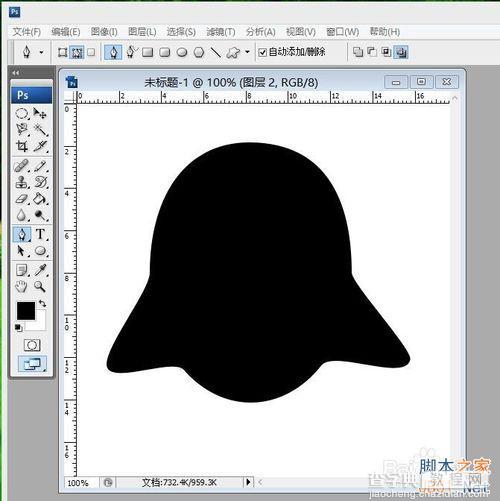The height and width of the screenshot is (501, 500).
Task: Open the 图像(I) menu
Action: (104, 32)
